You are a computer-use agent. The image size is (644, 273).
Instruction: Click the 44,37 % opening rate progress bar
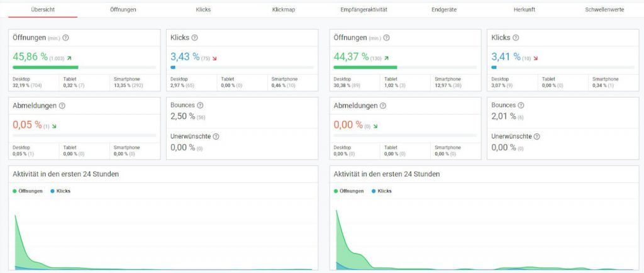click(406, 67)
